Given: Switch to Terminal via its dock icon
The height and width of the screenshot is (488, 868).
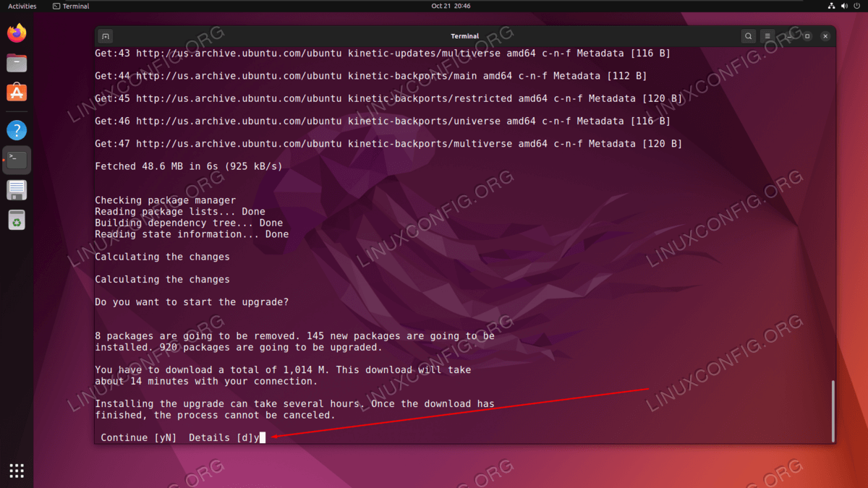Looking at the screenshot, I should [17, 160].
